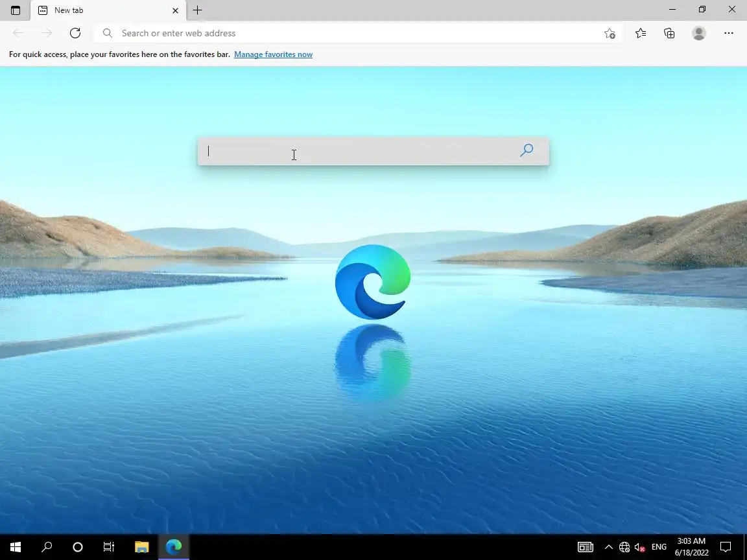
Task: Open Task View
Action: coord(109,546)
